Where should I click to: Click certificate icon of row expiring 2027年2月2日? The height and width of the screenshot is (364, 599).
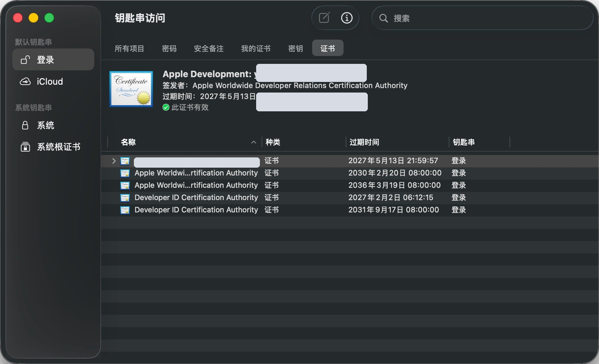pos(125,198)
